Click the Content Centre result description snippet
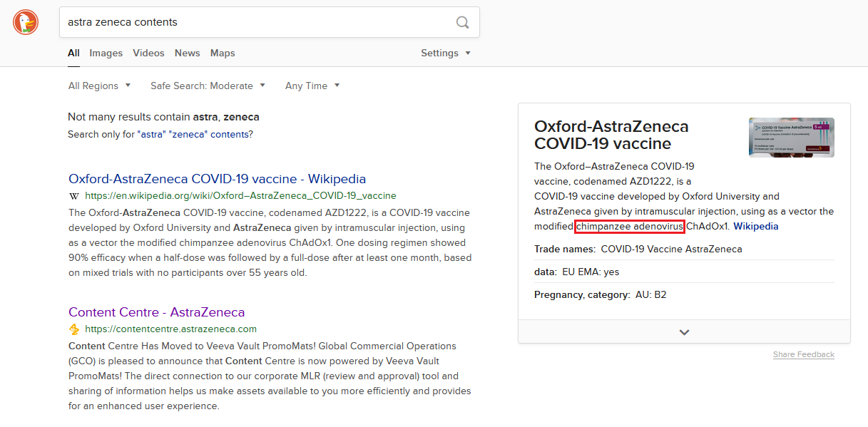Image resolution: width=868 pixels, height=427 pixels. 270,376
